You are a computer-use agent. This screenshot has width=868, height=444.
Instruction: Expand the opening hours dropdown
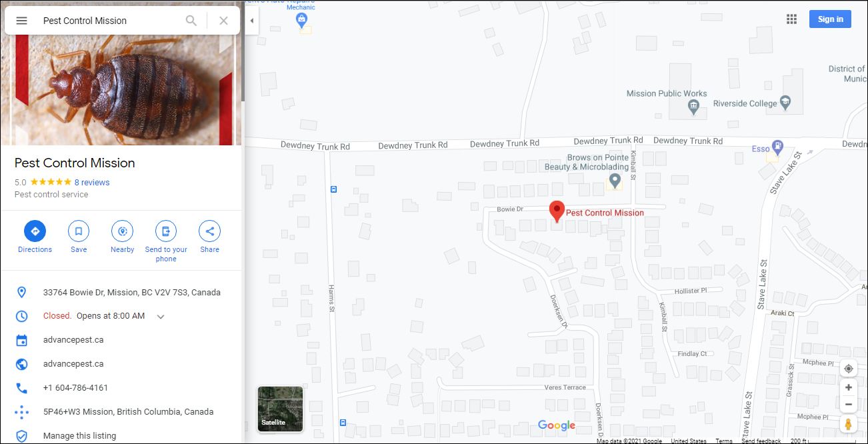coord(161,317)
